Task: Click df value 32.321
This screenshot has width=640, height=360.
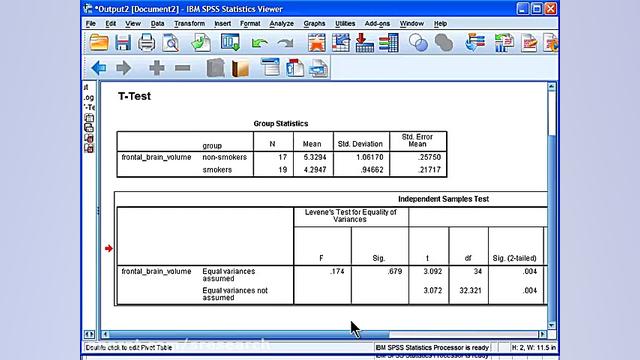Action: (x=470, y=291)
